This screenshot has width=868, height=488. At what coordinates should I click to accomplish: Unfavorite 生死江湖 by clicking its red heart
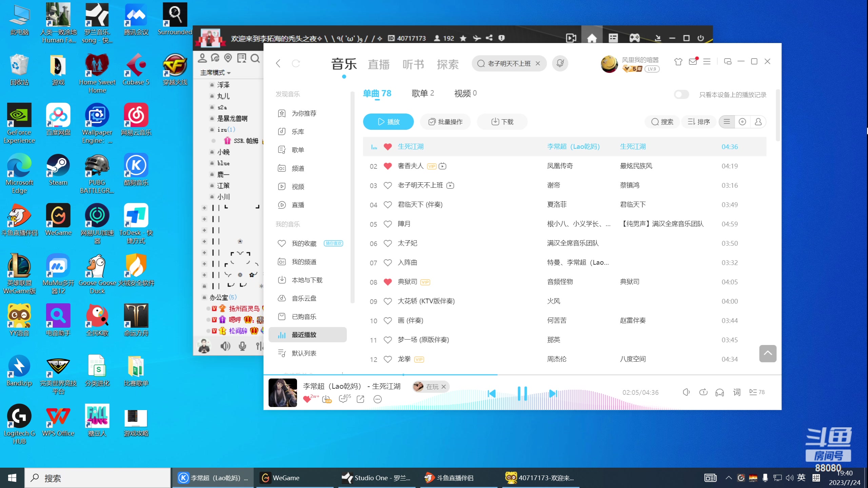(388, 146)
